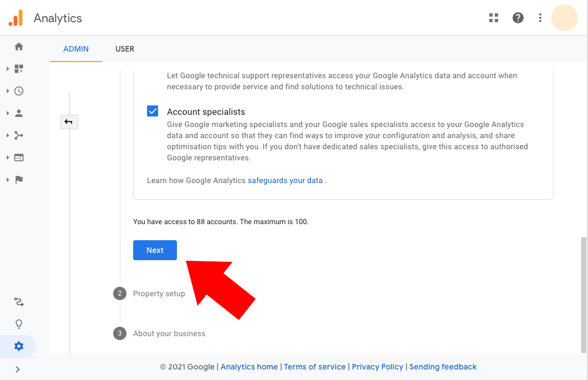Open Audience reports person icon
Image resolution: width=588 pixels, height=380 pixels.
pos(19,113)
